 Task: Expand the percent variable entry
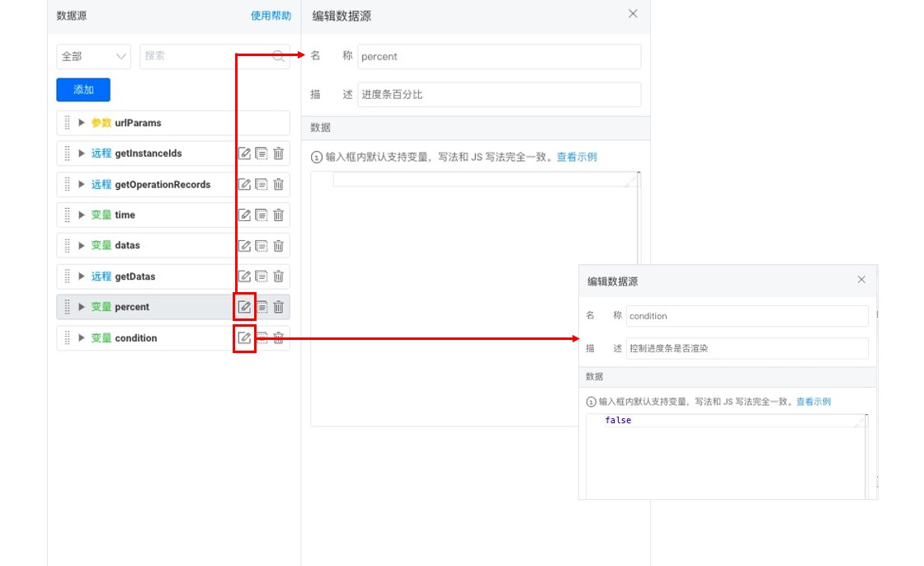tap(82, 307)
